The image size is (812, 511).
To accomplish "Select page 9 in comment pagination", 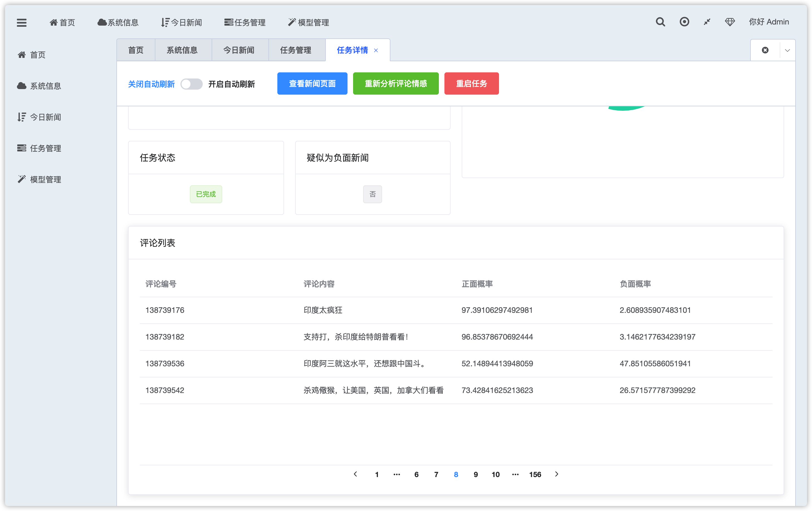I will [x=475, y=474].
